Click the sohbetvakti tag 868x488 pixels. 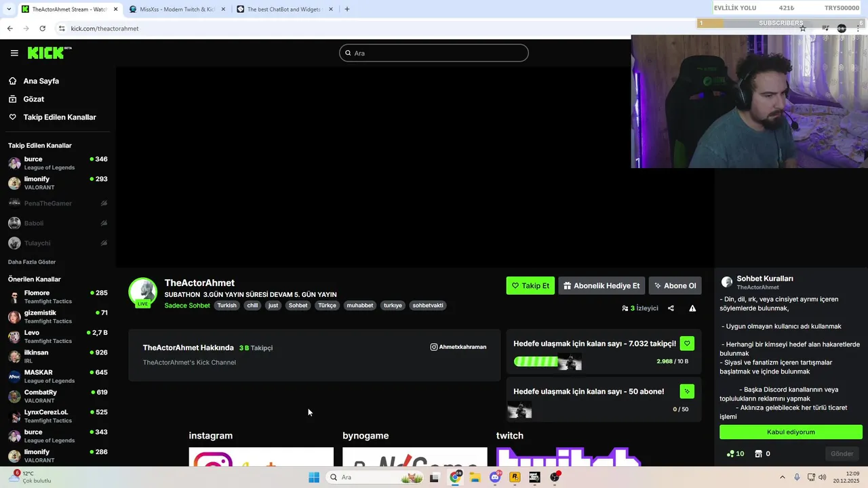pyautogui.click(x=428, y=306)
